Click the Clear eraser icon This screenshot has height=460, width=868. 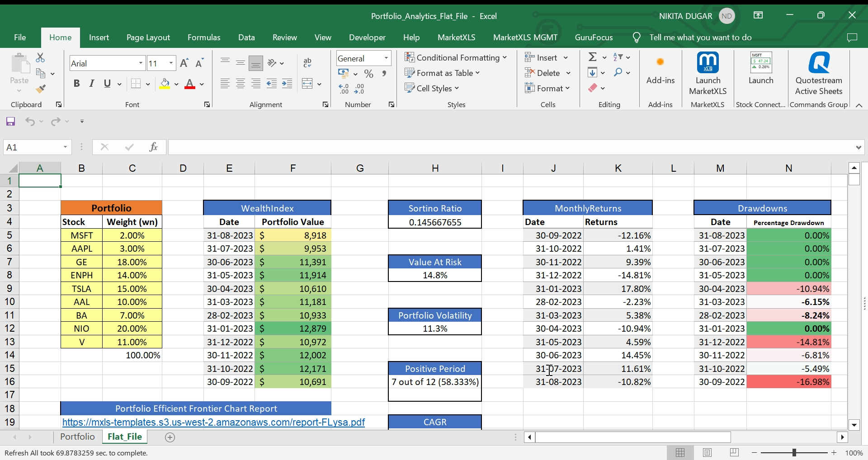593,88
